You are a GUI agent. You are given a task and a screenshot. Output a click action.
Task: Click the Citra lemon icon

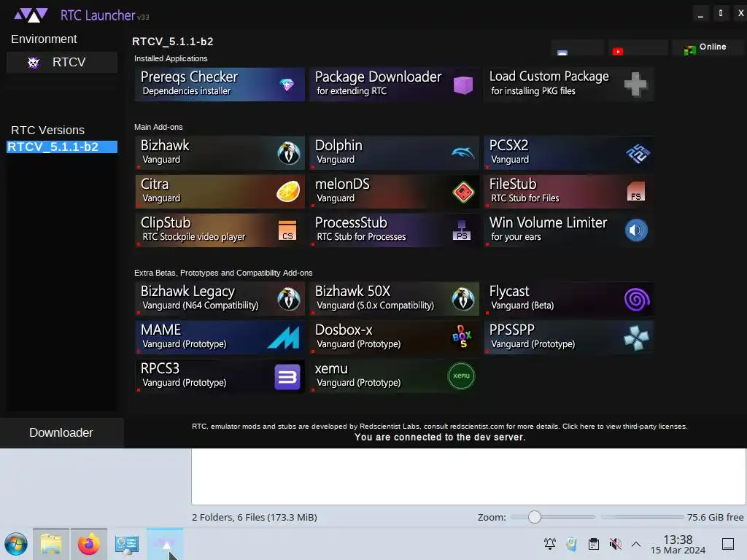click(288, 192)
